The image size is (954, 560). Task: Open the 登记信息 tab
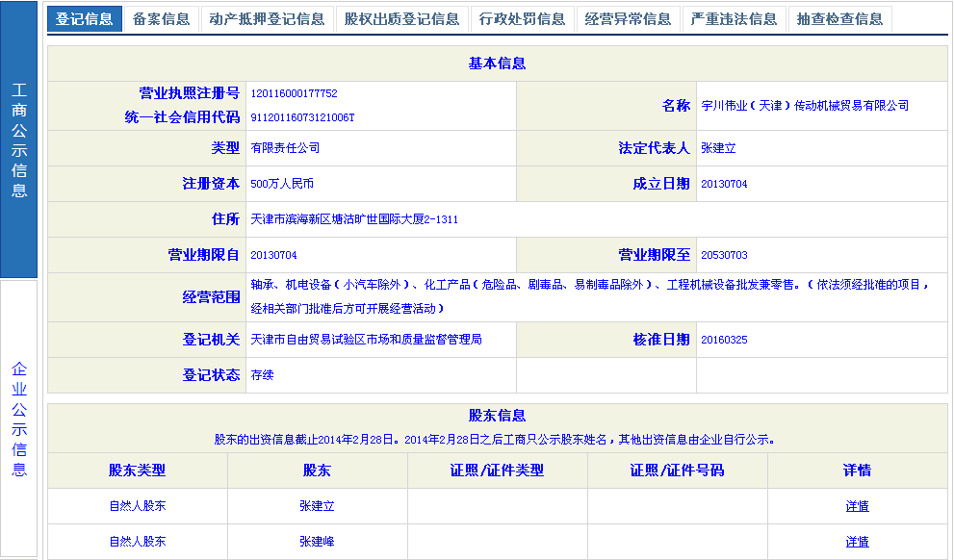coord(85,18)
